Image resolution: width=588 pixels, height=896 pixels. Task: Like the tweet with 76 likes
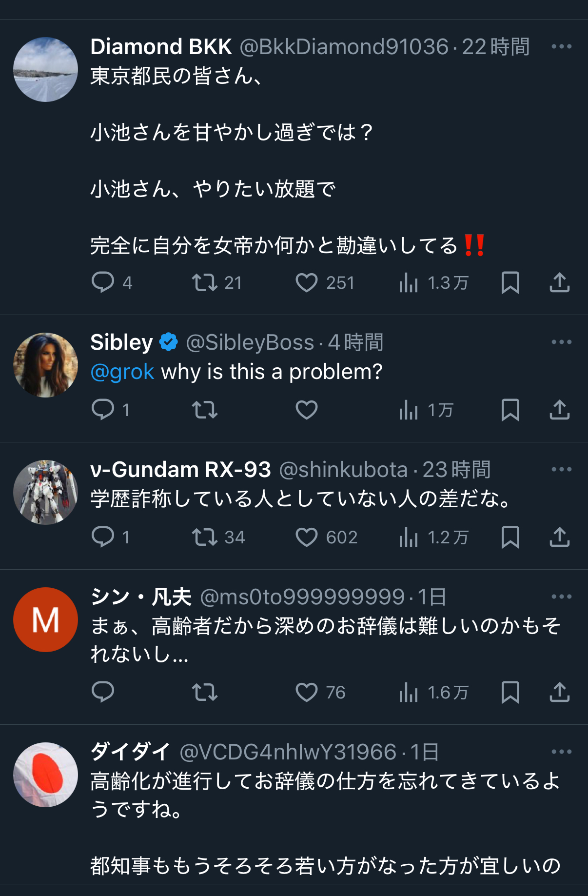coord(307,692)
